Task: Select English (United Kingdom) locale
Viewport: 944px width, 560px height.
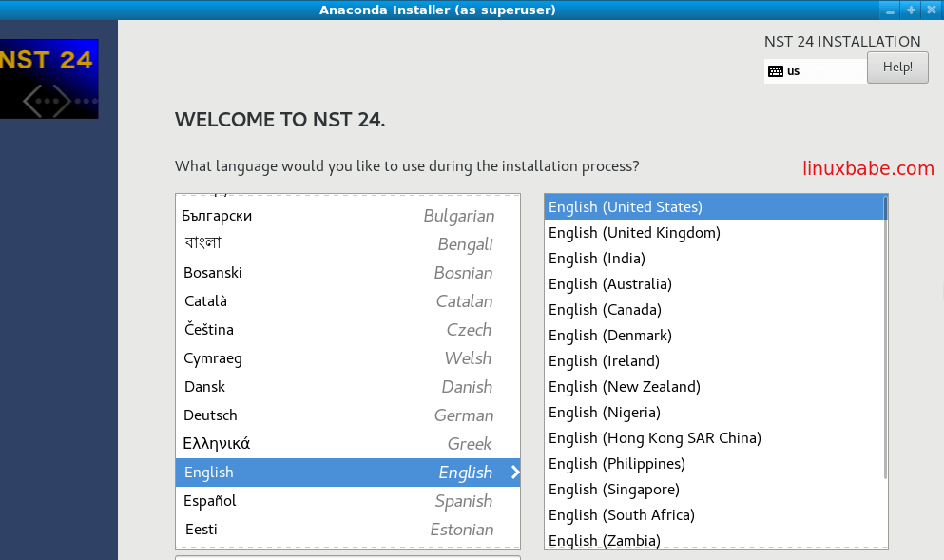Action: 634,233
